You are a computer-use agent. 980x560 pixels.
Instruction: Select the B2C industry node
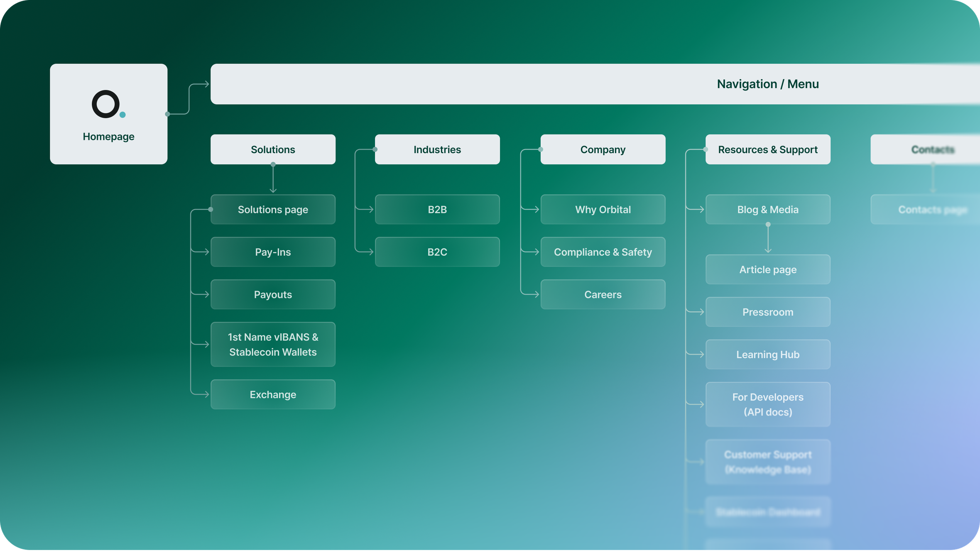pyautogui.click(x=437, y=252)
